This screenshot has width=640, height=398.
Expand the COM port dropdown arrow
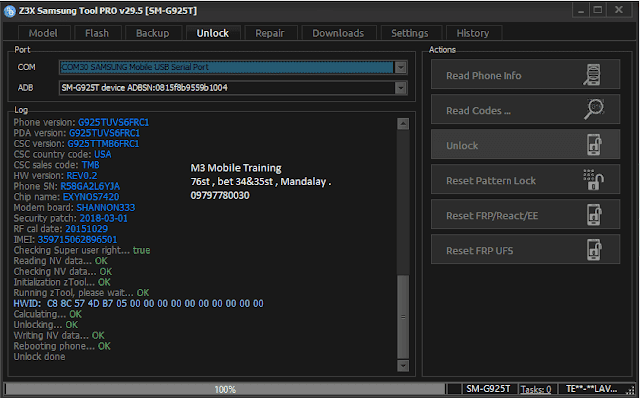coord(401,67)
